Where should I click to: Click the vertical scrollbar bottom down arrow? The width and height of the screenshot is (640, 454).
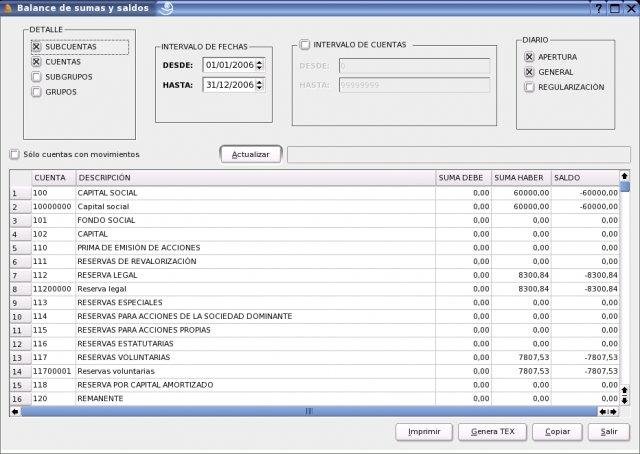624,401
